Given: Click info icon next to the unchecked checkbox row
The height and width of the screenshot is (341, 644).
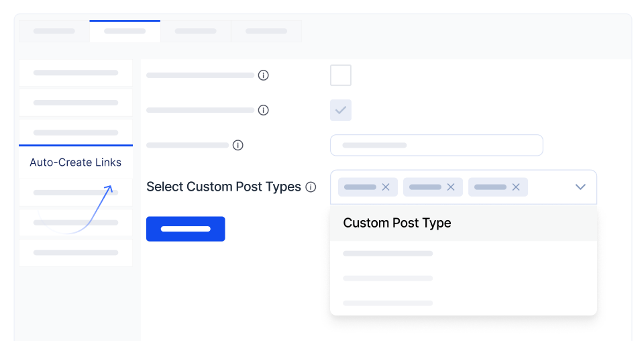Looking at the screenshot, I should coord(264,75).
